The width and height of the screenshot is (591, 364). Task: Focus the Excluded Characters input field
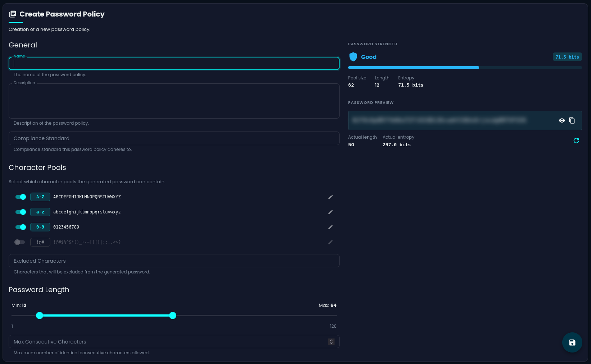pyautogui.click(x=174, y=261)
